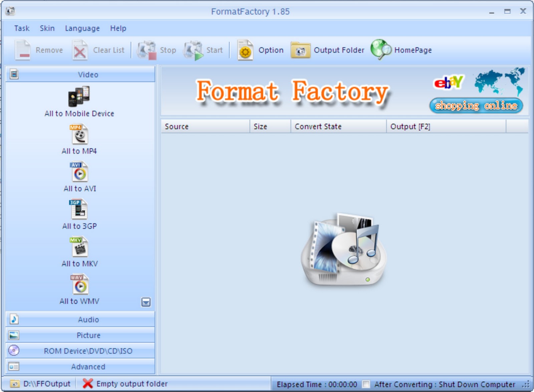Click the All to AVI label
The image size is (534, 392).
(x=80, y=188)
